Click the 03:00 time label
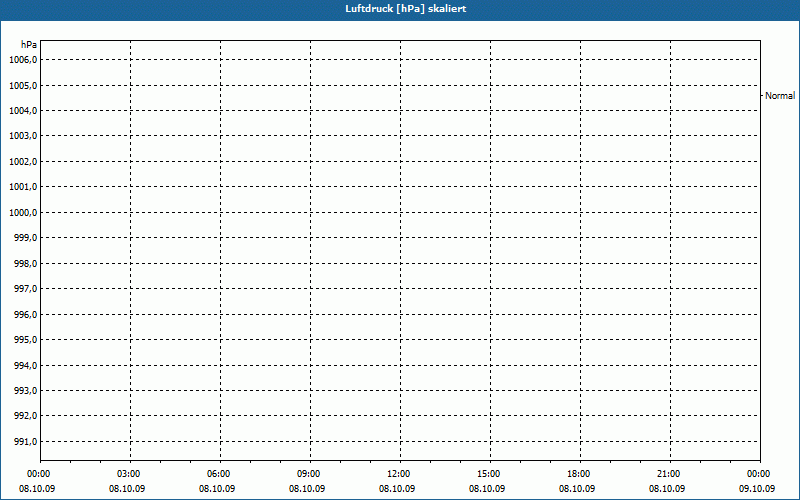 [129, 474]
